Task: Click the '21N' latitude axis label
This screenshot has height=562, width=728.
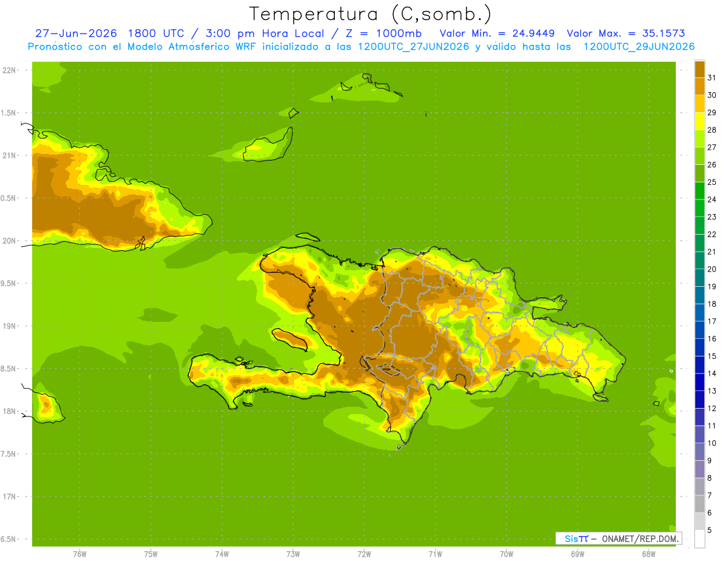Action: 10,155
